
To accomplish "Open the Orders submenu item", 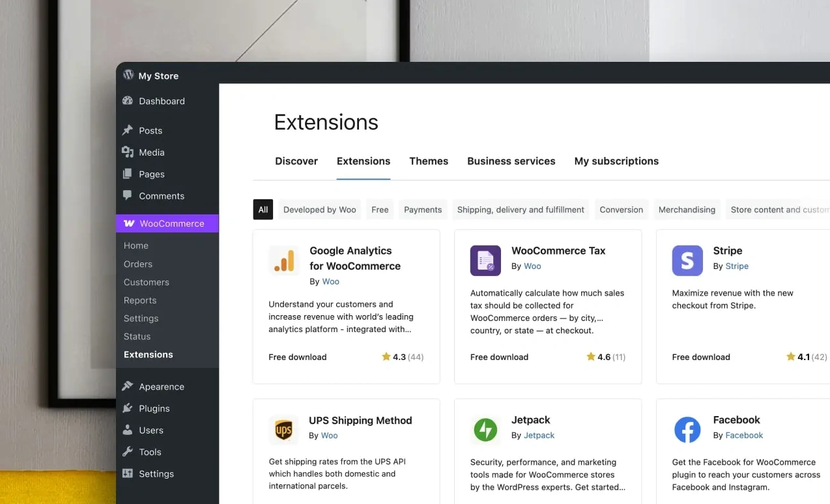I will tap(138, 264).
